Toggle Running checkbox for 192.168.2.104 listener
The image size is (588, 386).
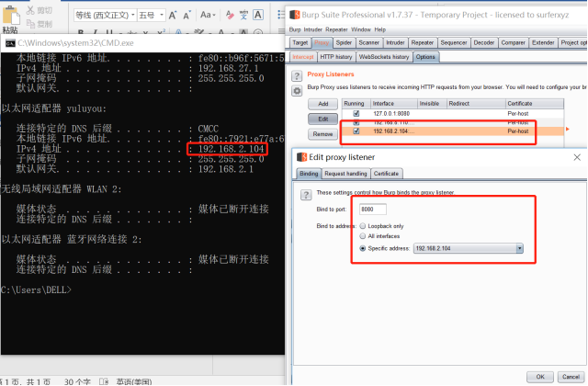coord(356,131)
